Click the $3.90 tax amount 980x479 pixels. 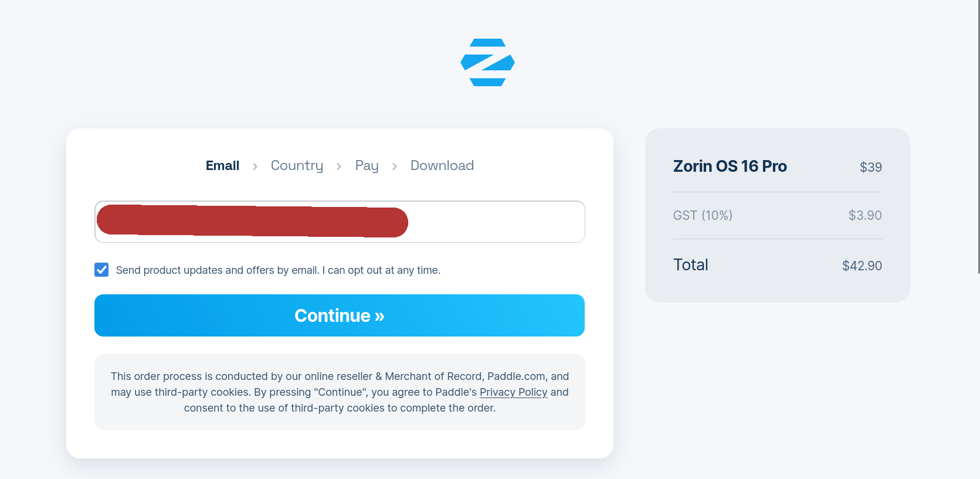[865, 215]
